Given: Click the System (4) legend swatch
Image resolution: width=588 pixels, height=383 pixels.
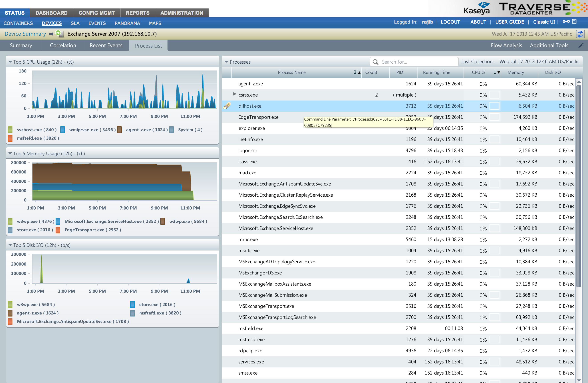Looking at the screenshot, I should 171,129.
